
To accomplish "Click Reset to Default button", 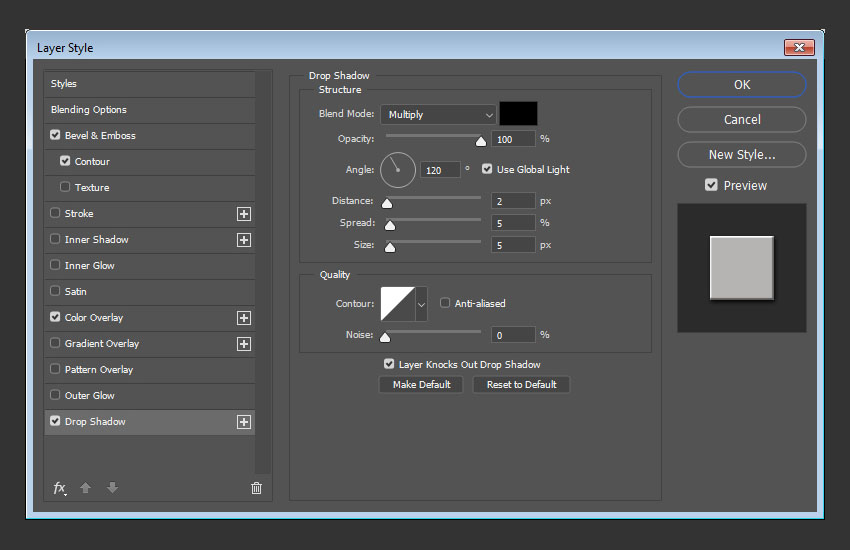I will [x=521, y=385].
